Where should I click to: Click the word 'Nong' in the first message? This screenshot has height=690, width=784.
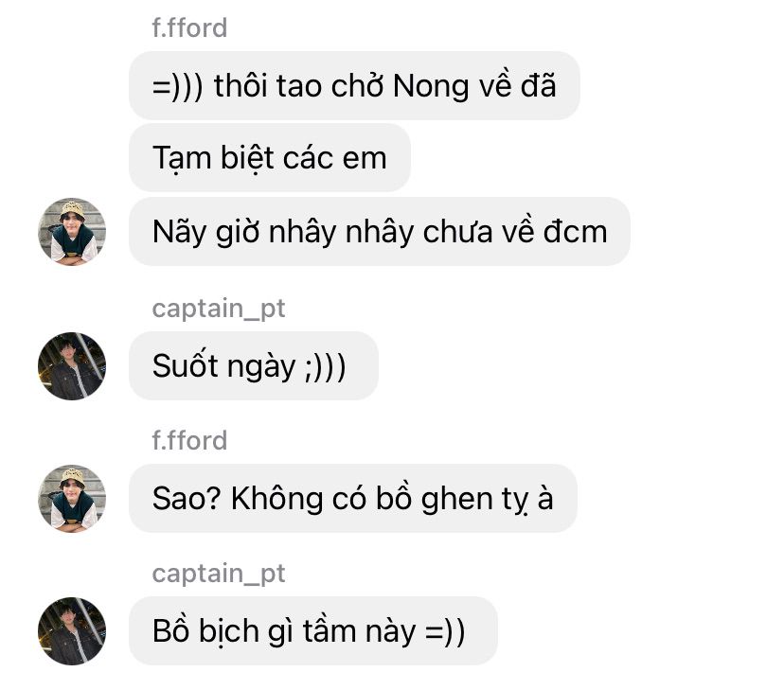[431, 86]
